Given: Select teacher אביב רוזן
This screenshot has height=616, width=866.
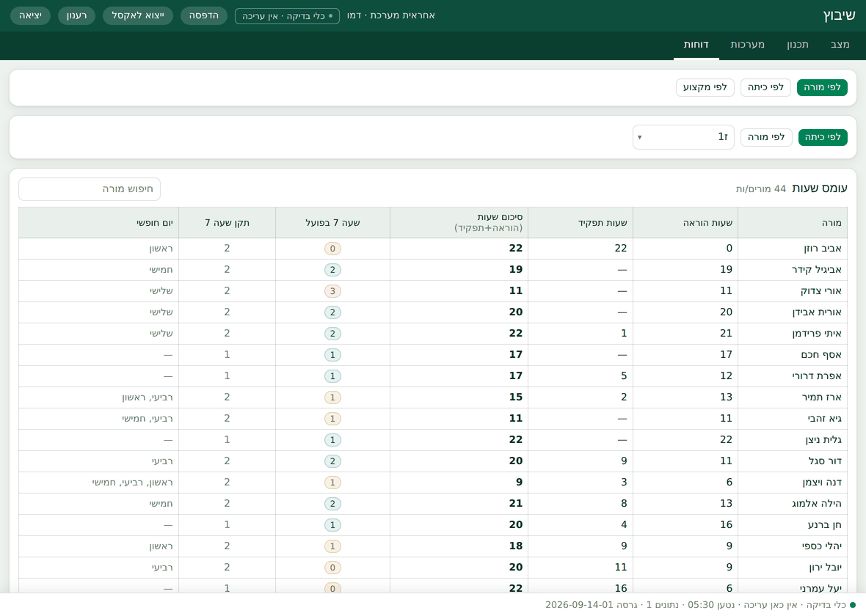Looking at the screenshot, I should (x=823, y=249).
